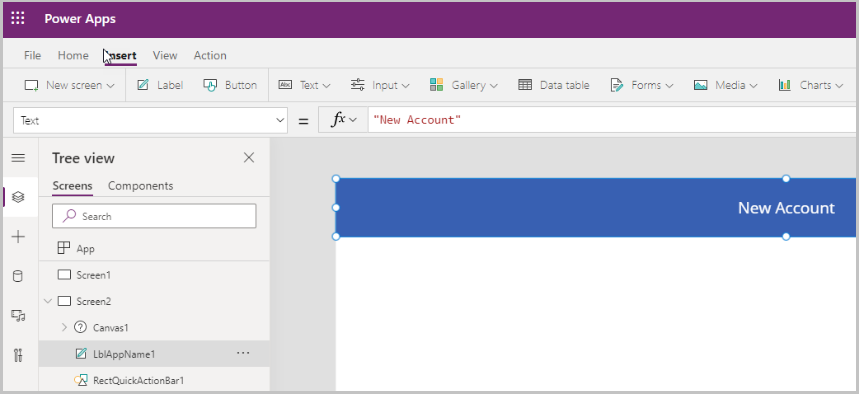Insert a Button control
Image resolution: width=859 pixels, height=394 pixels.
pyautogui.click(x=230, y=85)
